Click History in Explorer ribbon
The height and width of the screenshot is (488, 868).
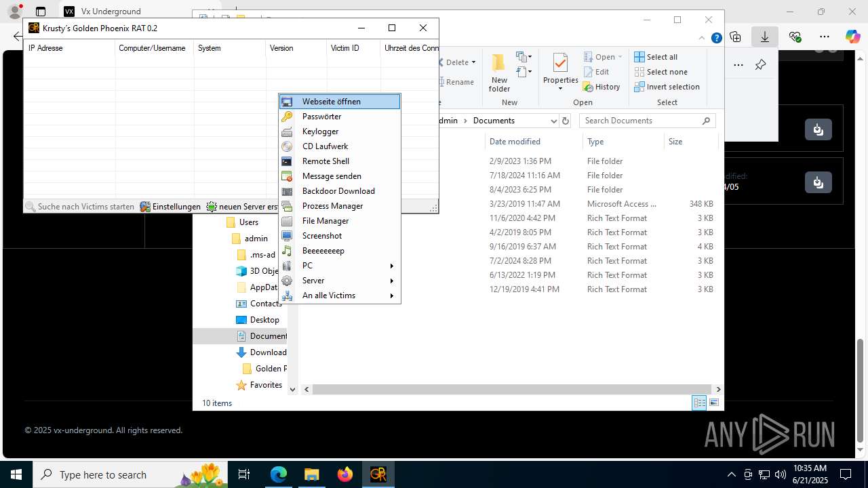[601, 87]
